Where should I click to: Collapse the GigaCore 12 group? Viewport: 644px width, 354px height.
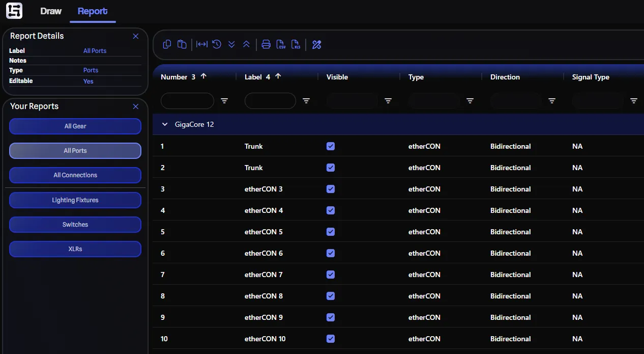pyautogui.click(x=164, y=124)
